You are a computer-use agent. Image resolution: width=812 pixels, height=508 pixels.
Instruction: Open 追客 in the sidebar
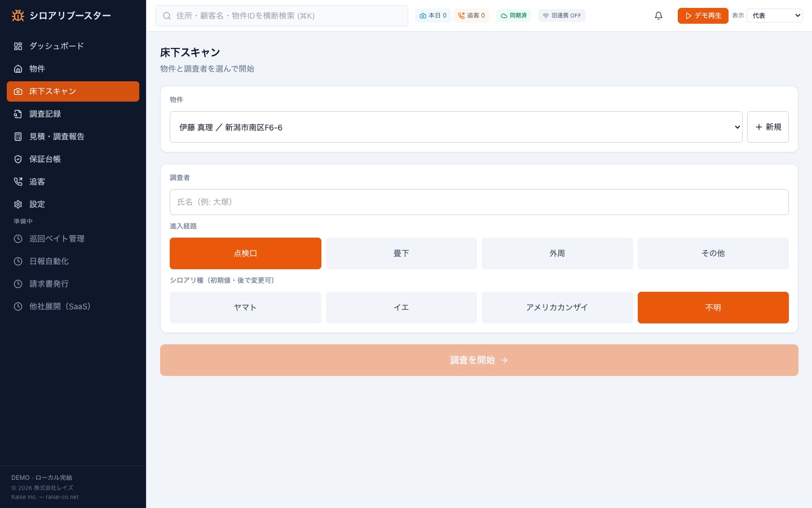73,182
